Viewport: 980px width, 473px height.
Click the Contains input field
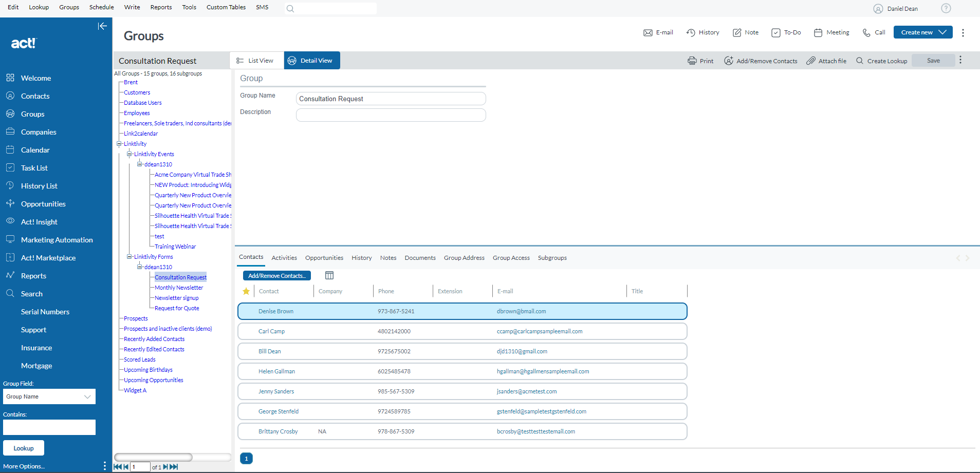(49, 427)
